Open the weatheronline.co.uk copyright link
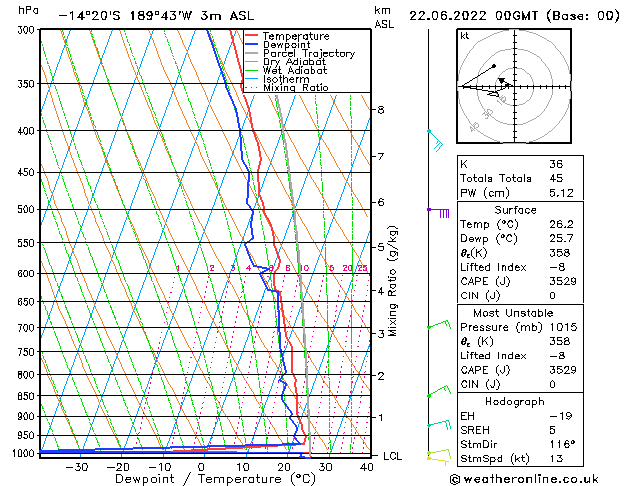Image resolution: width=629 pixels, height=486 pixels. tap(524, 479)
